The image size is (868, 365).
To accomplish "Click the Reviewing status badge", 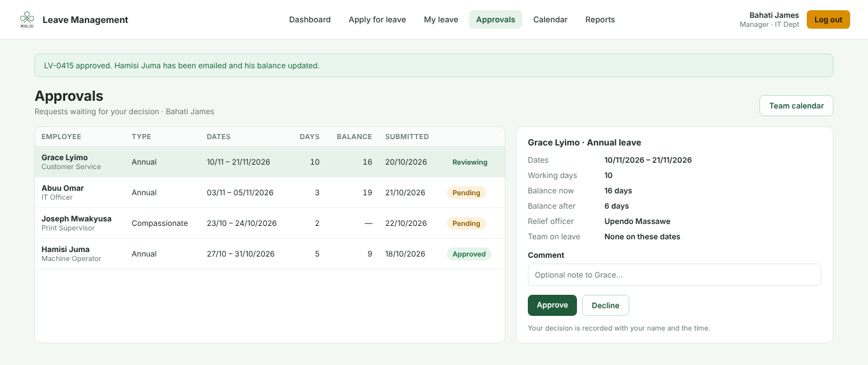I will click(x=470, y=162).
